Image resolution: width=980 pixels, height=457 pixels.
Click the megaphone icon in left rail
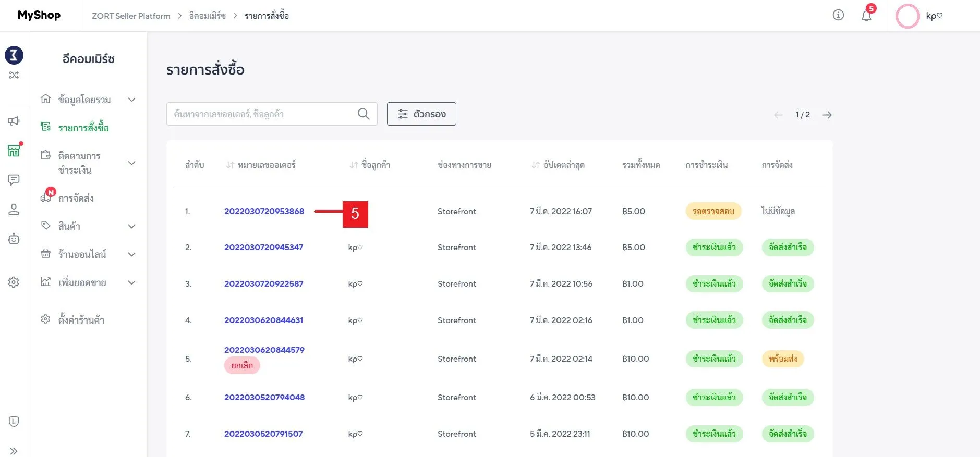(14, 121)
